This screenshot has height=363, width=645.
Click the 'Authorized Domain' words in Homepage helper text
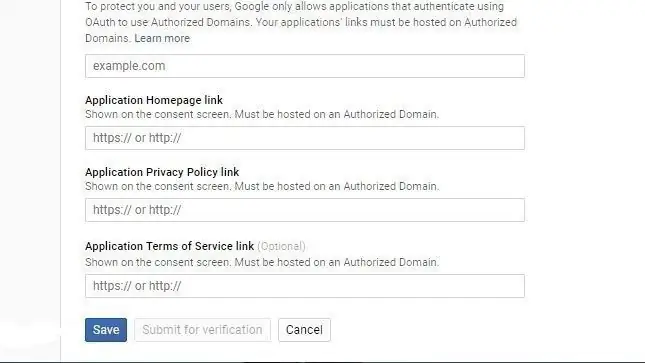coord(391,114)
